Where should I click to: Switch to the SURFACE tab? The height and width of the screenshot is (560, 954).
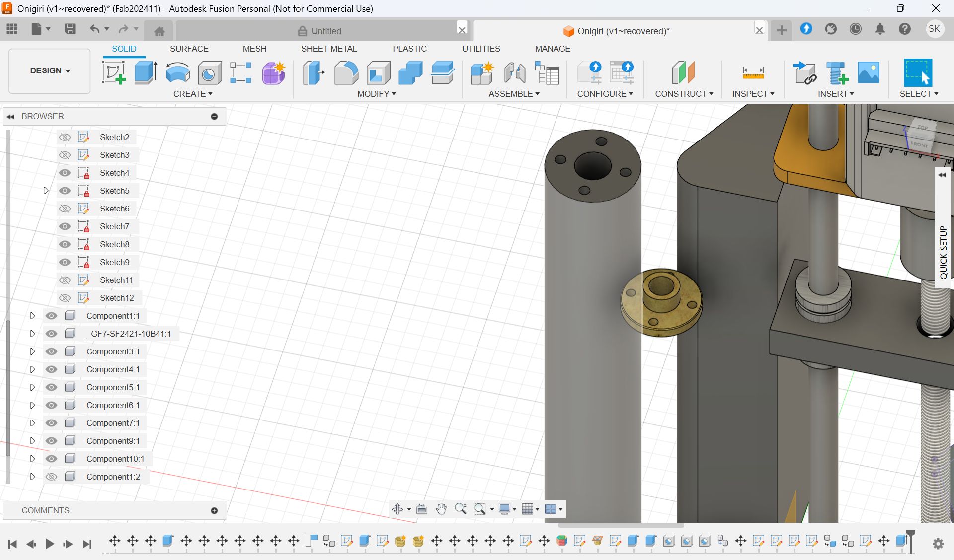click(189, 49)
